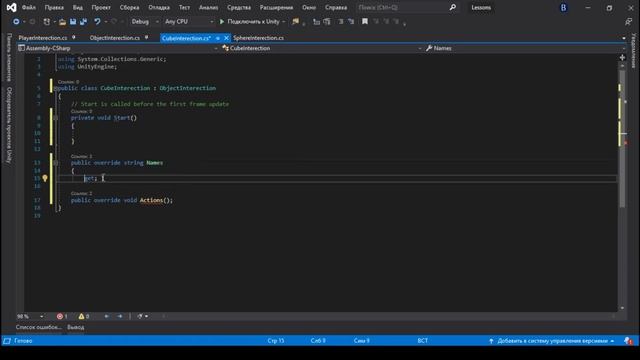The width and height of the screenshot is (640, 360).
Task: Open the Any CPU platform dropdown
Action: tap(189, 22)
